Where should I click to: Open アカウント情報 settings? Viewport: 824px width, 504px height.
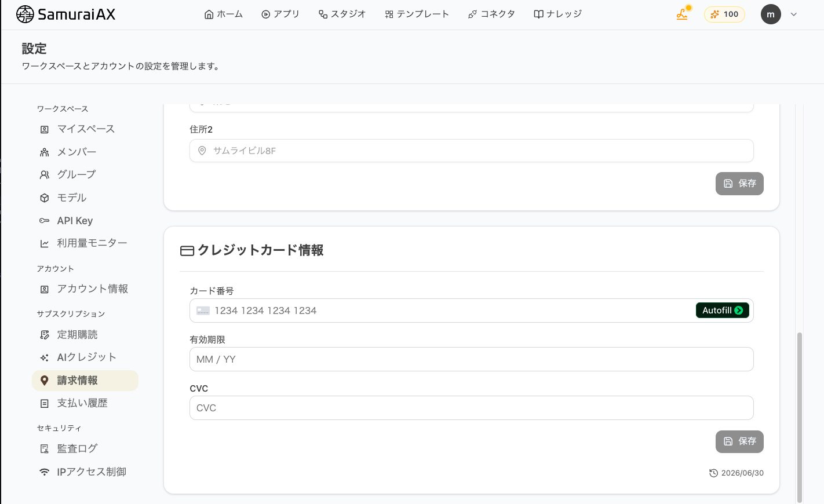click(x=85, y=289)
